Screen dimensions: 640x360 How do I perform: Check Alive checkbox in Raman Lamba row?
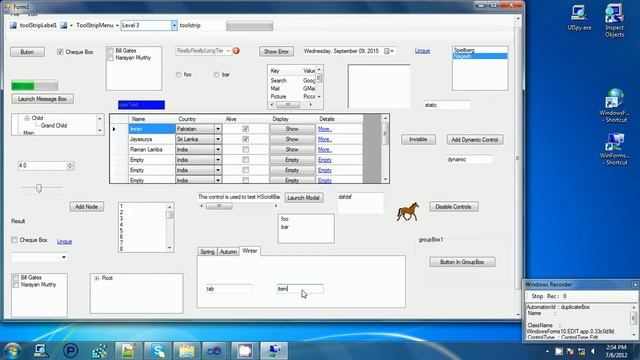(246, 149)
